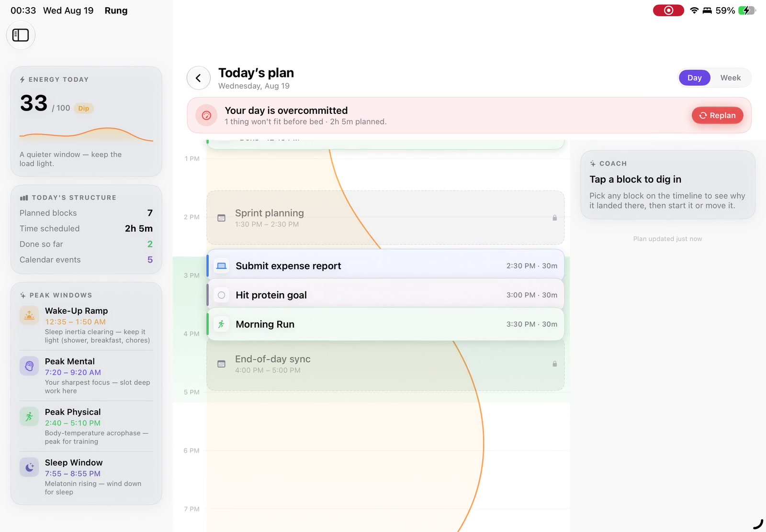Click the overcommitted warning gauge icon
The image size is (766, 532).
point(206,115)
